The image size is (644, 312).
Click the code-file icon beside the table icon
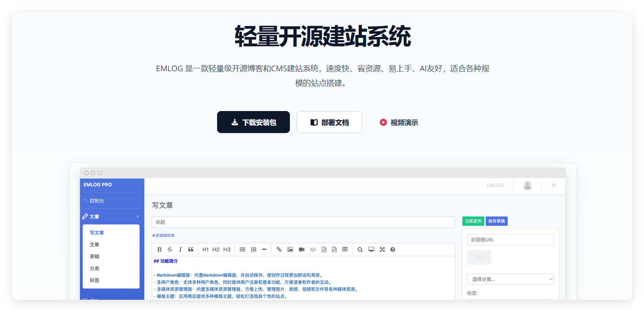[334, 249]
